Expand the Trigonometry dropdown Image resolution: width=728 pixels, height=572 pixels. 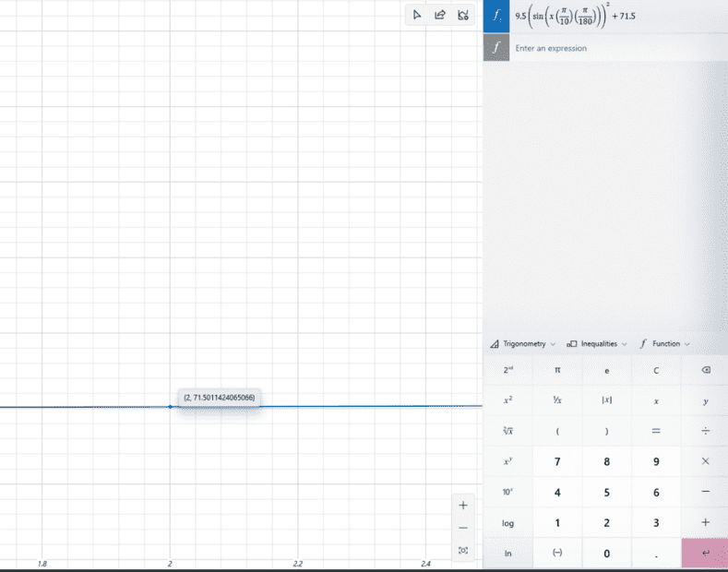523,344
